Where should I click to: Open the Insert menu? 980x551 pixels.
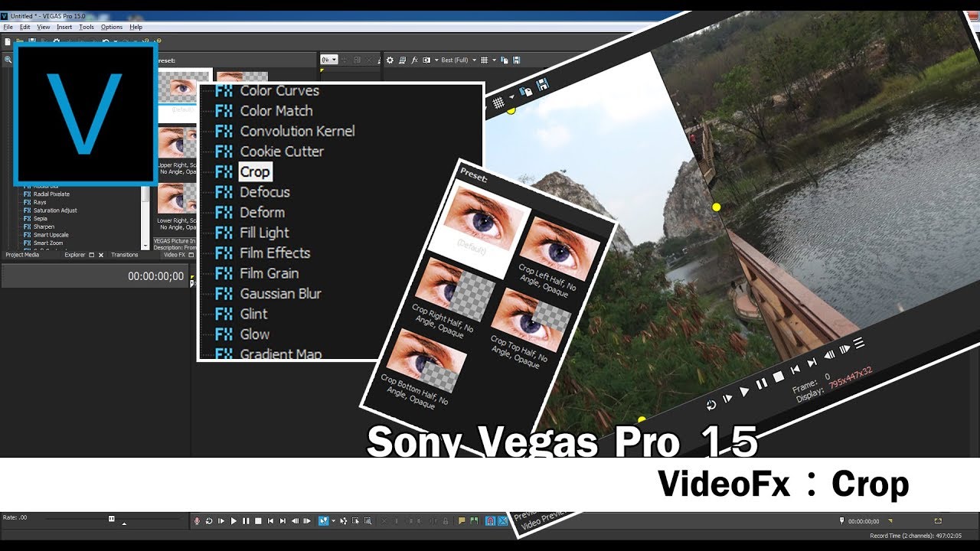click(x=64, y=27)
